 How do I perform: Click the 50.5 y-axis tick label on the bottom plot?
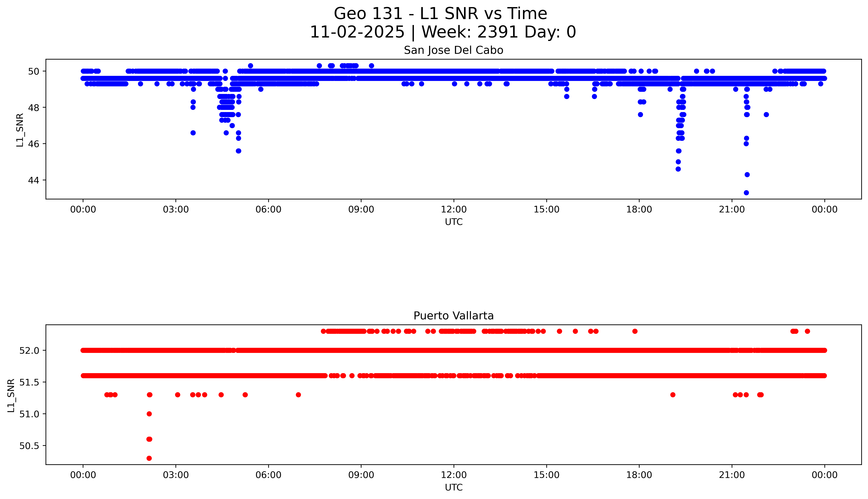click(29, 446)
